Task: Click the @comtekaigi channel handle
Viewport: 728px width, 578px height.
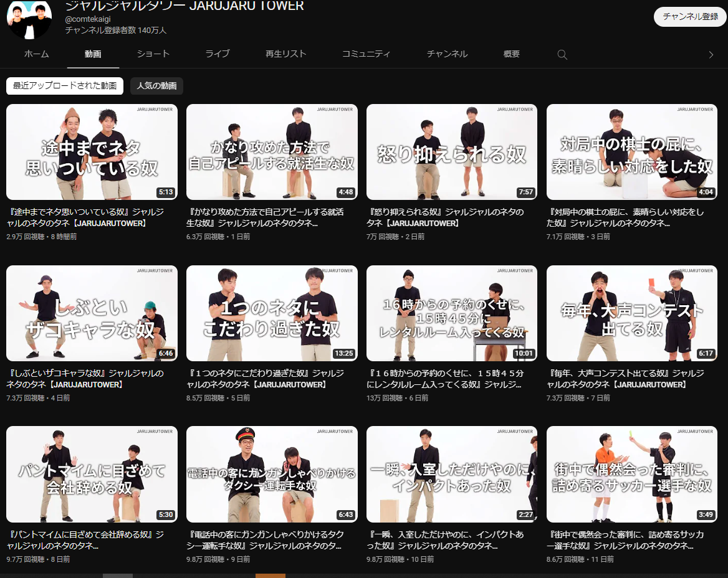Action: coord(88,19)
